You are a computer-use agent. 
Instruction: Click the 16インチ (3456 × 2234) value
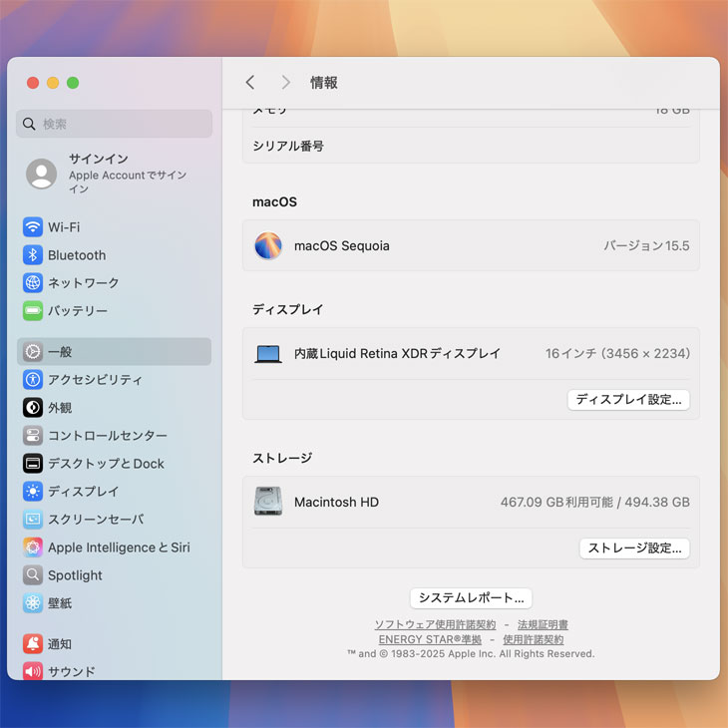[x=617, y=354]
